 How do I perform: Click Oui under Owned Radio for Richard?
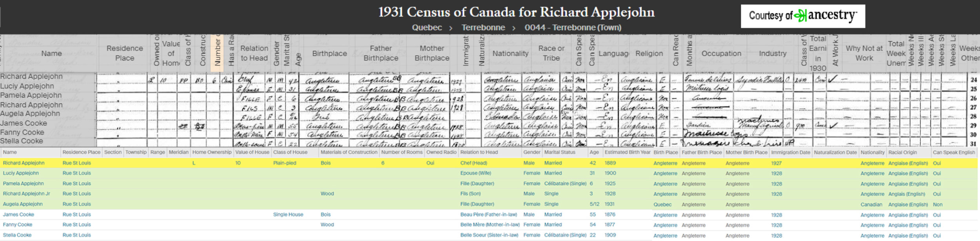[430, 163]
